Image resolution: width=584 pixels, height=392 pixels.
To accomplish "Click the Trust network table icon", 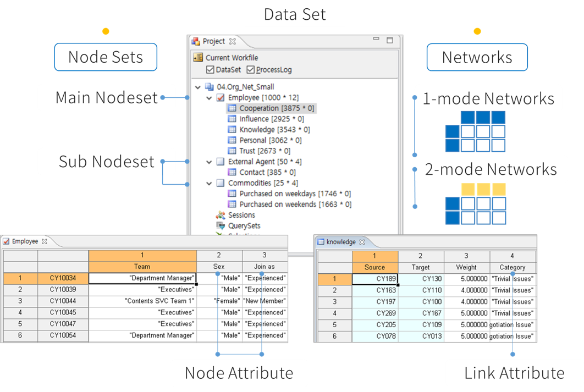I will pyautogui.click(x=232, y=151).
